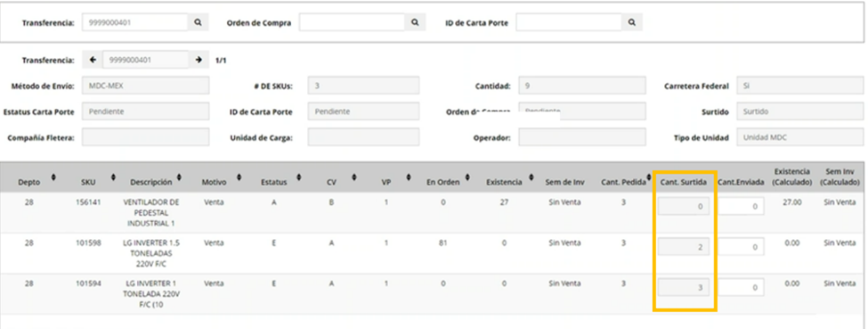Click the search icon for ID de Carta Porte
Screen dimensions: 868x329
click(x=631, y=23)
